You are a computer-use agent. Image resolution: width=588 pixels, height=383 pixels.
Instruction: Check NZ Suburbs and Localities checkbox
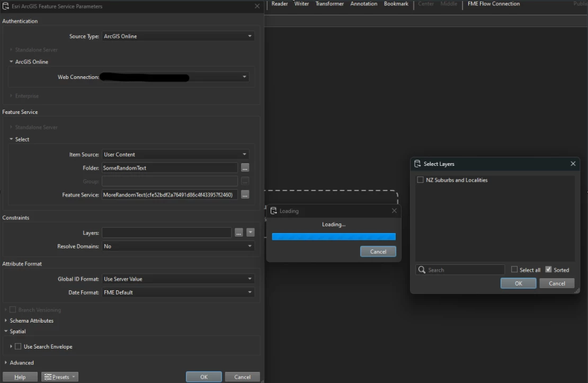click(421, 180)
